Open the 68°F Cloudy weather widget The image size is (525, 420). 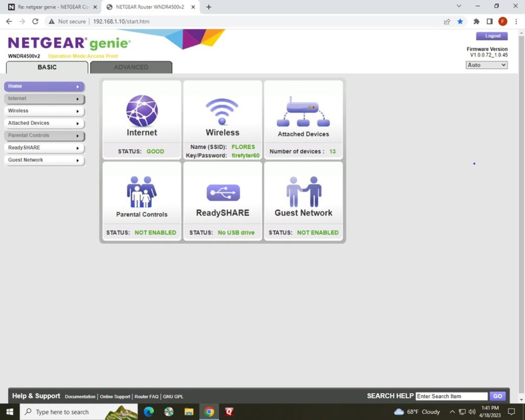418,412
